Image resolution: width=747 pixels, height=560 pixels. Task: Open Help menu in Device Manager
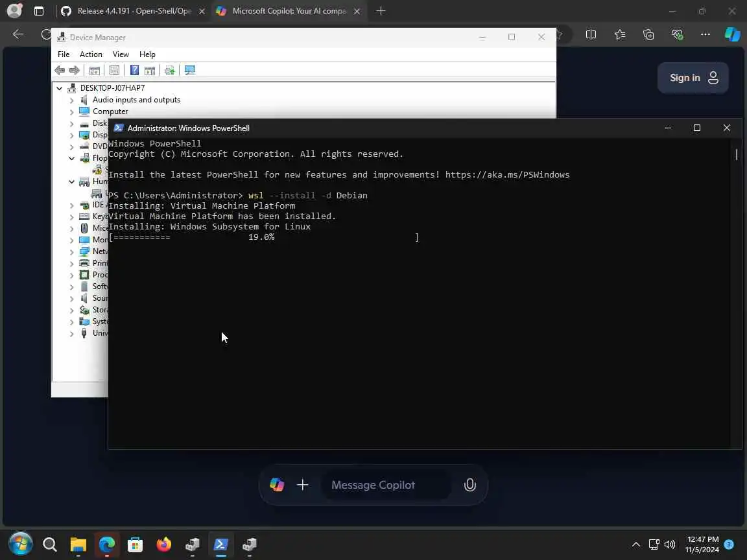coord(147,54)
